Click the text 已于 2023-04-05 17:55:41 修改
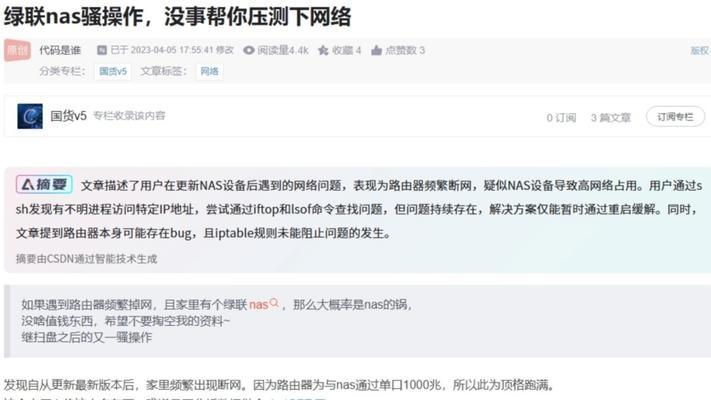The image size is (711, 400). [x=172, y=50]
